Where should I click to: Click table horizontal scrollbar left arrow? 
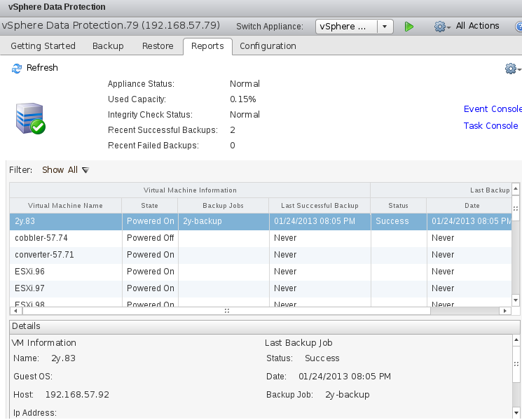tap(15, 311)
